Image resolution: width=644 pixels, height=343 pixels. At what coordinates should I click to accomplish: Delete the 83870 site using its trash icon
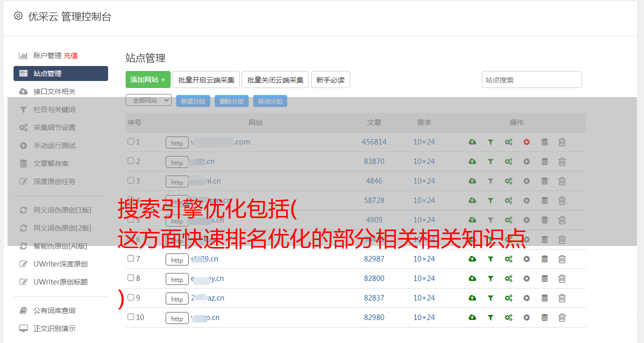(562, 161)
